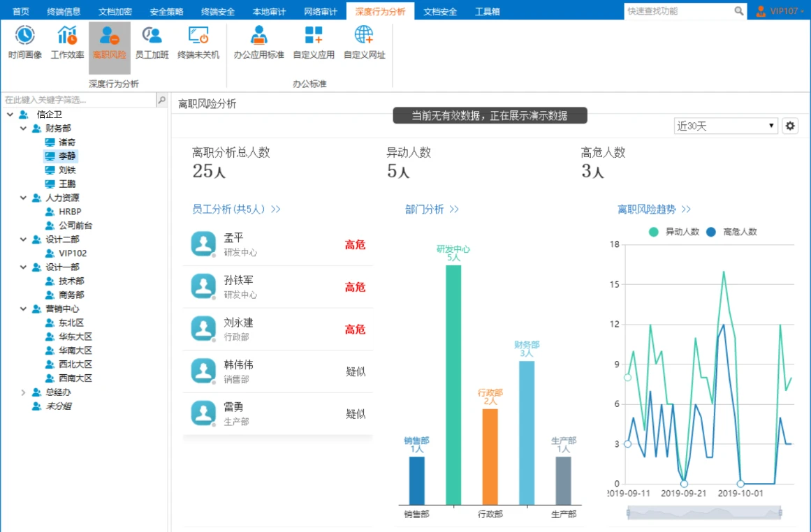The width and height of the screenshot is (811, 532).
Task: Open 自定义应用 custom application tool
Action: [314, 43]
